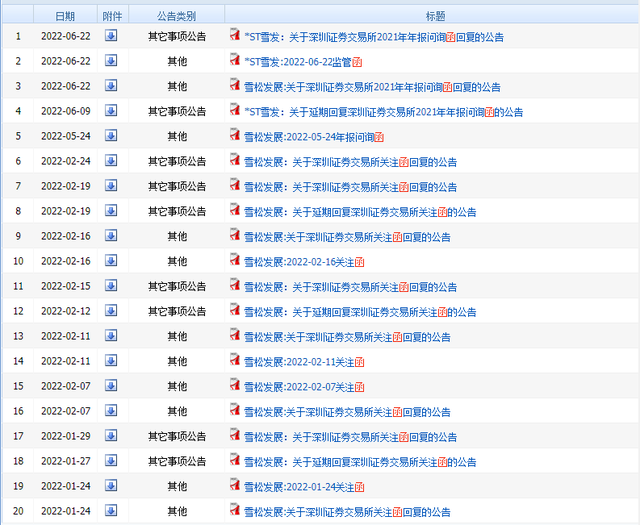Click the PDF icon in row 15
The image size is (640, 525).
[x=234, y=384]
